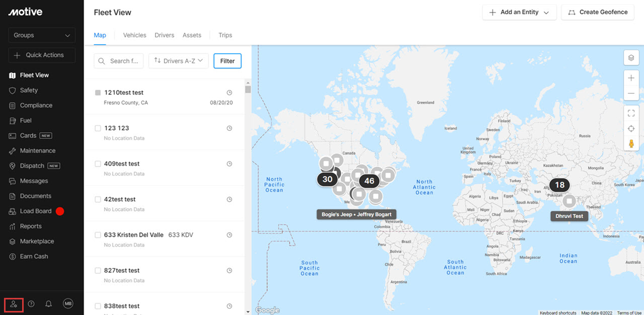Open the Terms of Use link
This screenshot has width=644, height=315.
point(629,312)
